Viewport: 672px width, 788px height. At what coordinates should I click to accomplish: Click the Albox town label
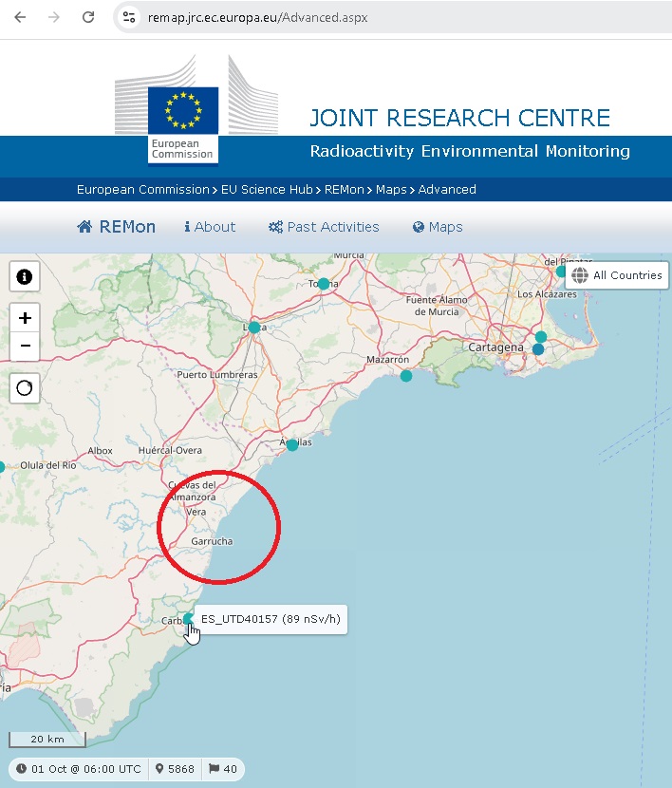100,451
